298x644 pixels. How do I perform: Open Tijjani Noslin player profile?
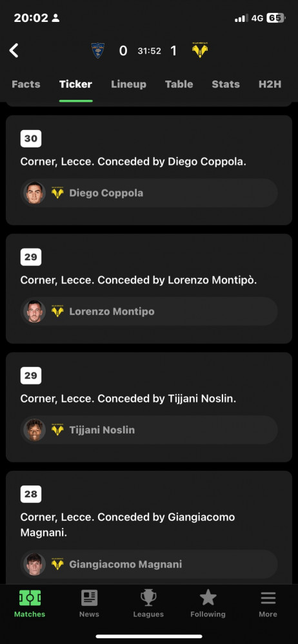click(149, 430)
